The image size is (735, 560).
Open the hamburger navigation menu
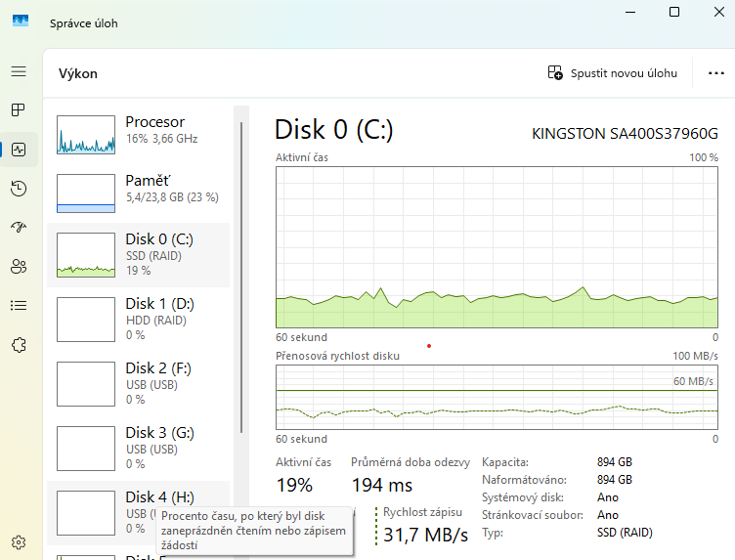[x=19, y=71]
